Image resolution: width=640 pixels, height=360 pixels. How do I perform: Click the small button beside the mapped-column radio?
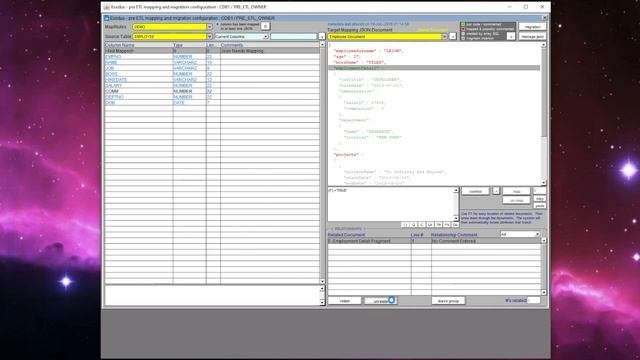(265, 27)
